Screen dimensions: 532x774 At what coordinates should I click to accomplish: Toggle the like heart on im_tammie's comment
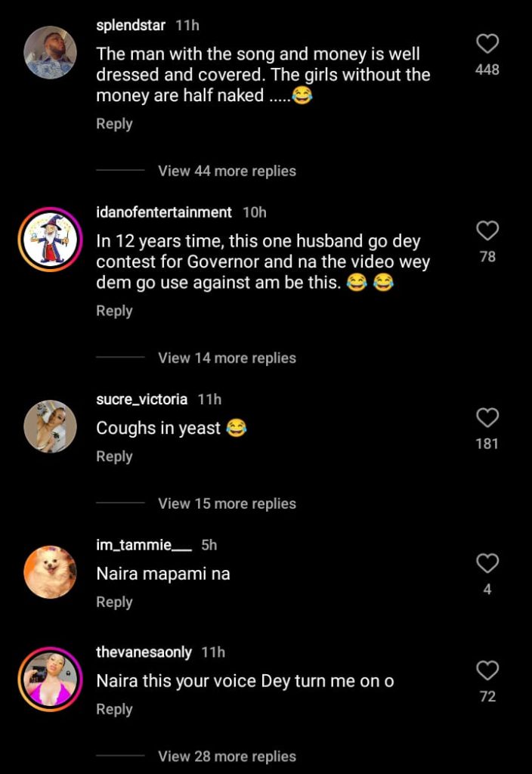click(x=488, y=562)
